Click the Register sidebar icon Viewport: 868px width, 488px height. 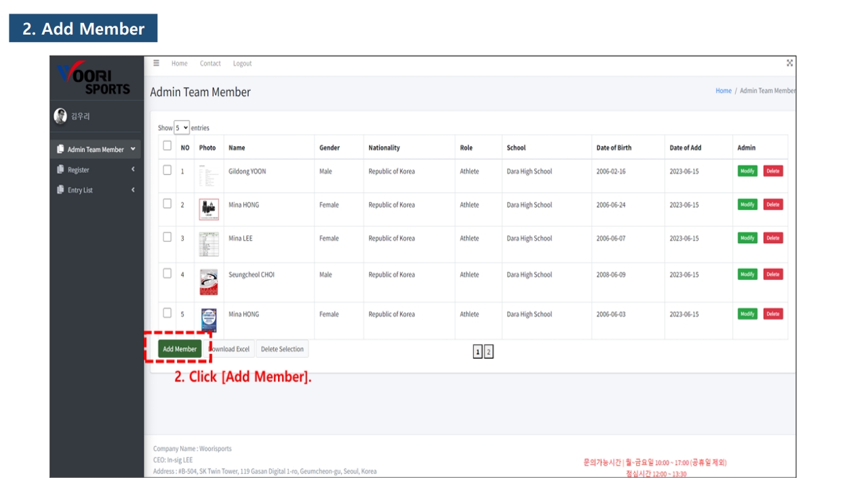click(60, 169)
